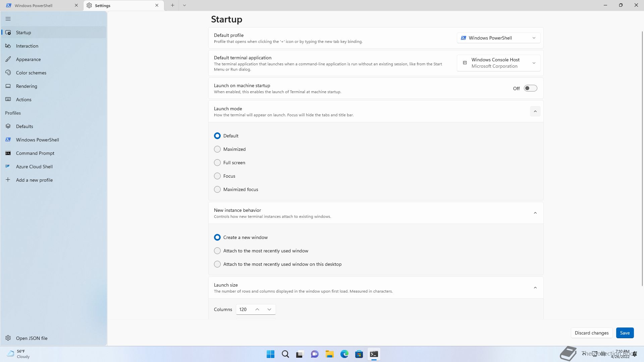Click the Discard changes button
Image resolution: width=644 pixels, height=362 pixels.
pyautogui.click(x=592, y=333)
